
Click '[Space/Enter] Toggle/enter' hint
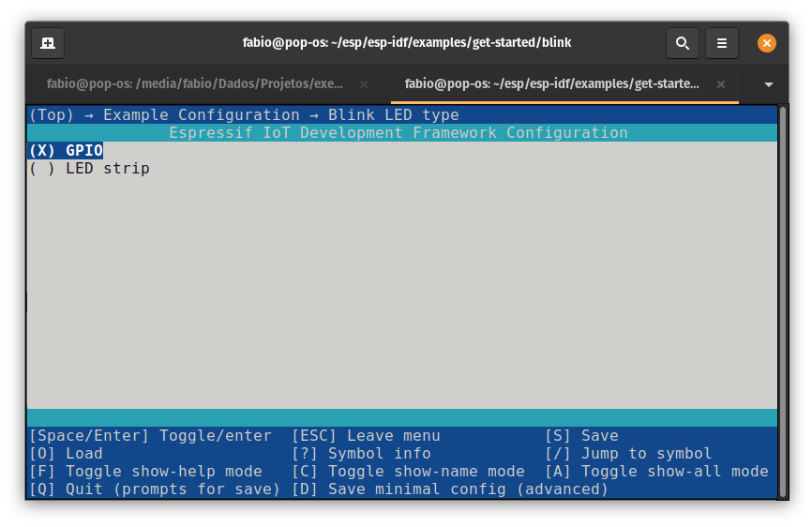point(150,436)
